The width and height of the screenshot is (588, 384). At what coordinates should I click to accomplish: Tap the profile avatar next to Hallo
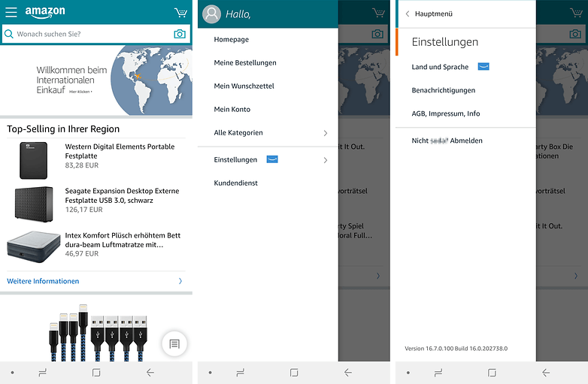click(x=211, y=14)
